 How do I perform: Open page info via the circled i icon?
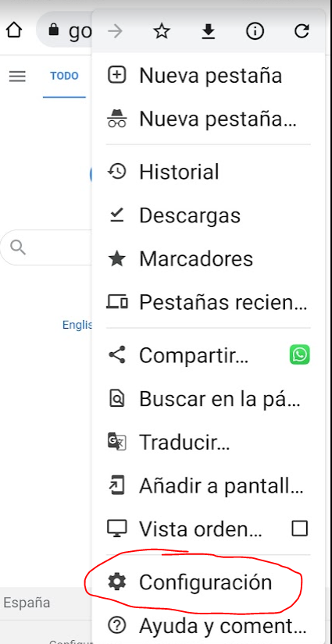(x=255, y=31)
